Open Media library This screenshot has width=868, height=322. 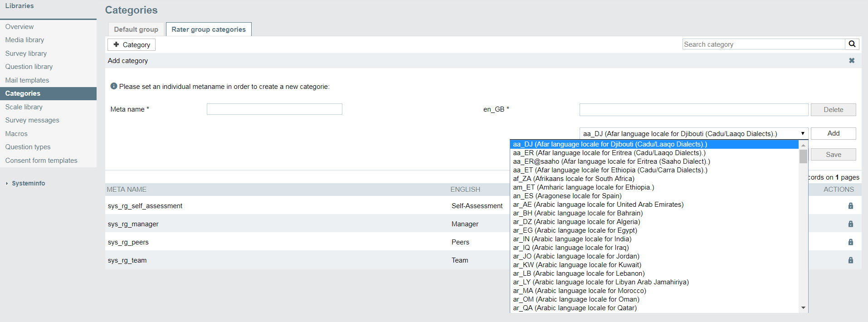tap(48, 40)
